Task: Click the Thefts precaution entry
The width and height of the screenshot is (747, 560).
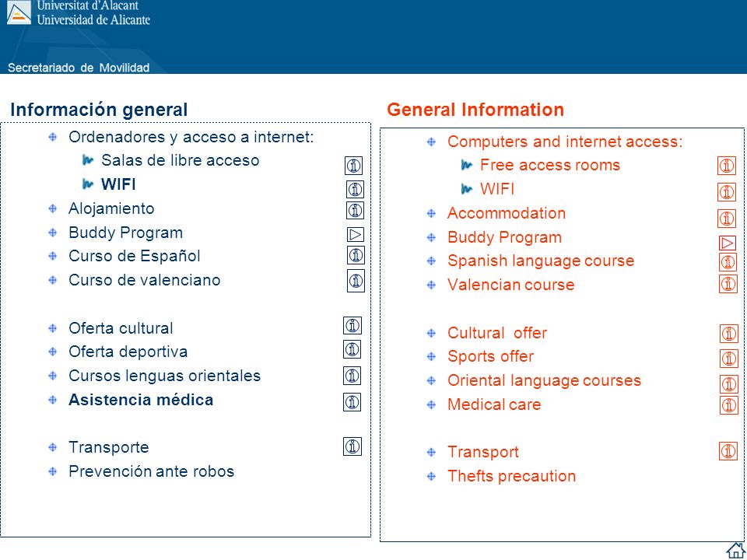Action: point(511,476)
